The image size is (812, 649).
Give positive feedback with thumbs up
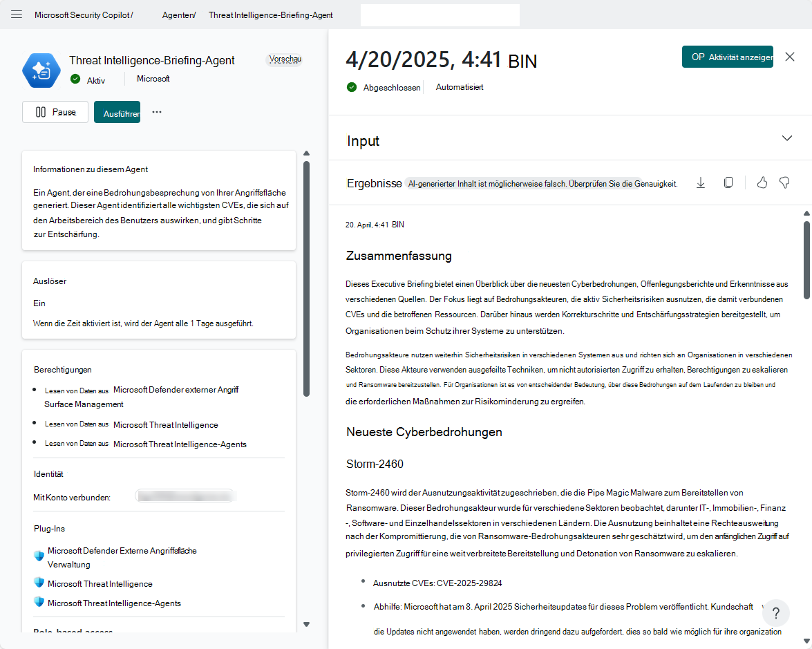762,182
